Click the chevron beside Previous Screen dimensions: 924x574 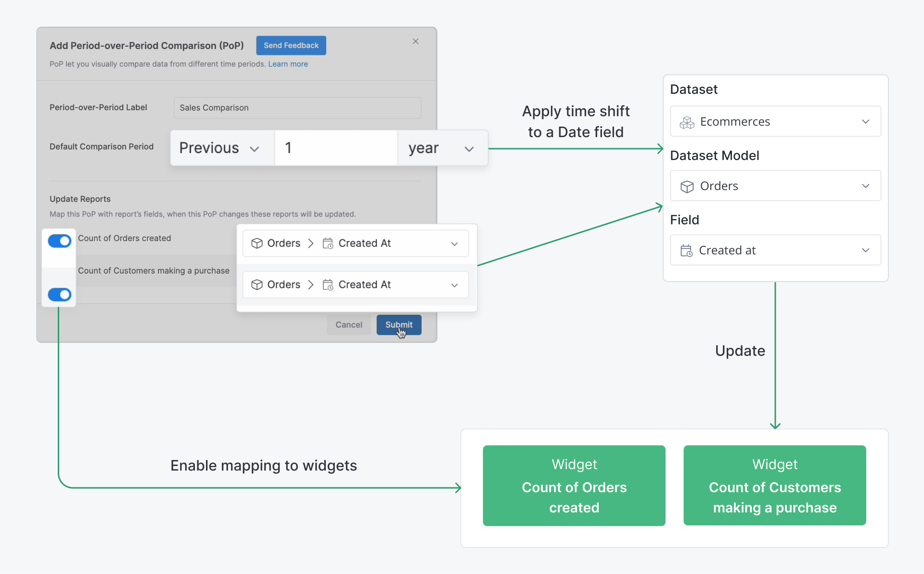click(x=255, y=149)
